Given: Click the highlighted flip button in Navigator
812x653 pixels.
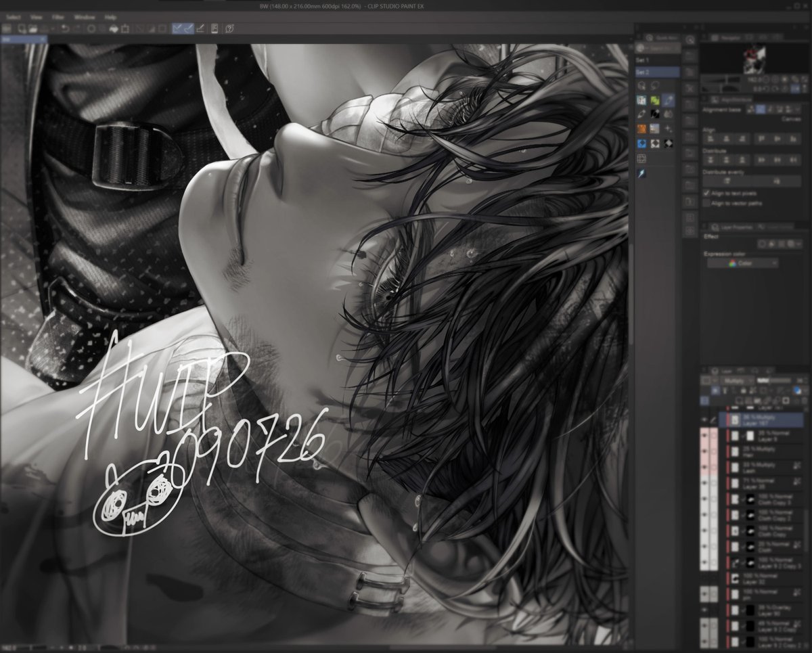Looking at the screenshot, I should (795, 89).
